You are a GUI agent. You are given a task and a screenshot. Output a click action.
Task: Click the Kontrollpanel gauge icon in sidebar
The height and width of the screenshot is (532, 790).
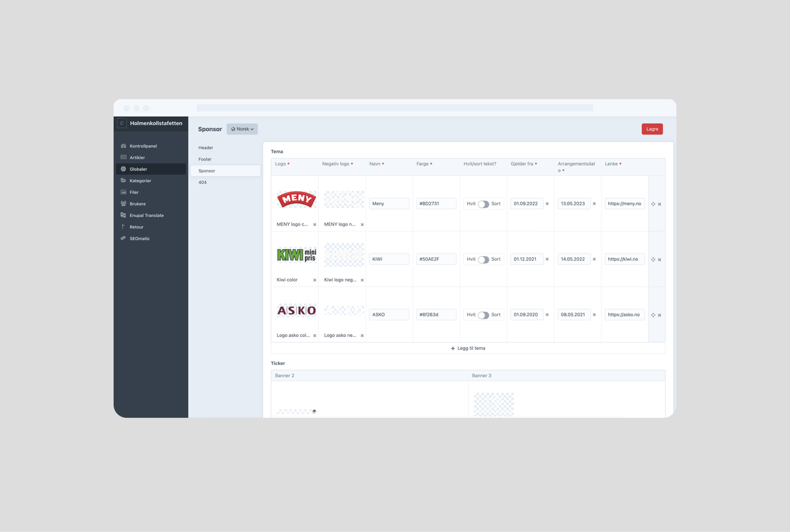click(x=124, y=146)
